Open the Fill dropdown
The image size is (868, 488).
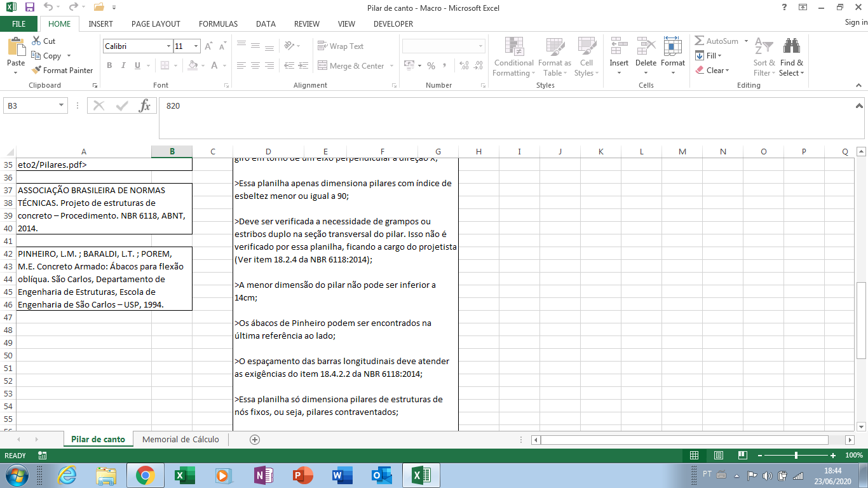pyautogui.click(x=709, y=55)
